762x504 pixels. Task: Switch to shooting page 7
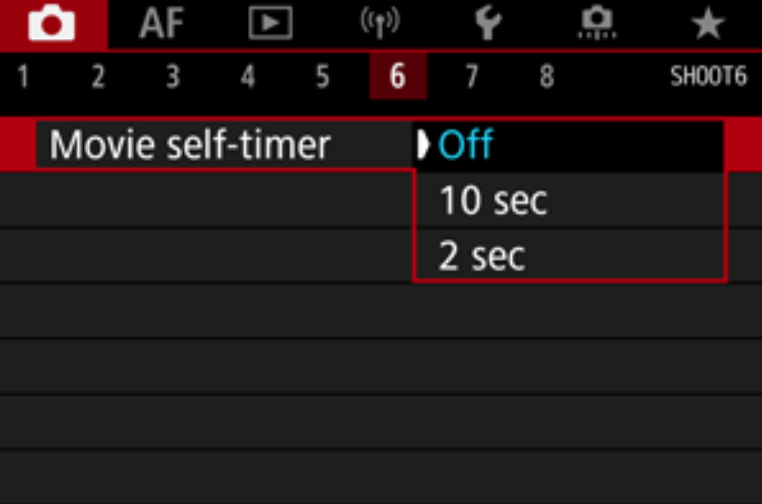click(471, 77)
